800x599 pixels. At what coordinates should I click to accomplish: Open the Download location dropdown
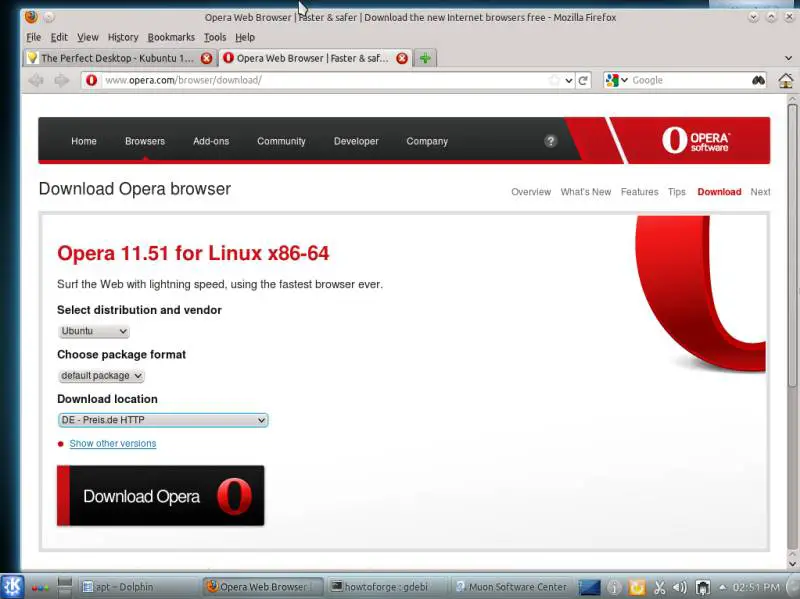point(163,420)
